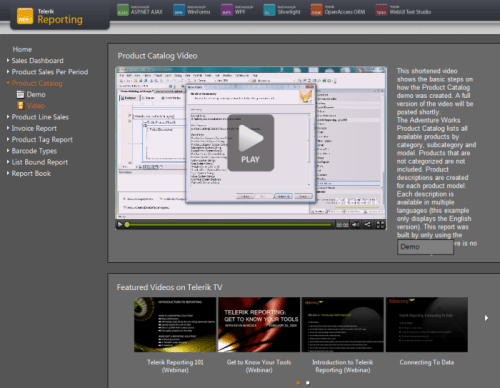Click the share icon in video player

(x=367, y=225)
